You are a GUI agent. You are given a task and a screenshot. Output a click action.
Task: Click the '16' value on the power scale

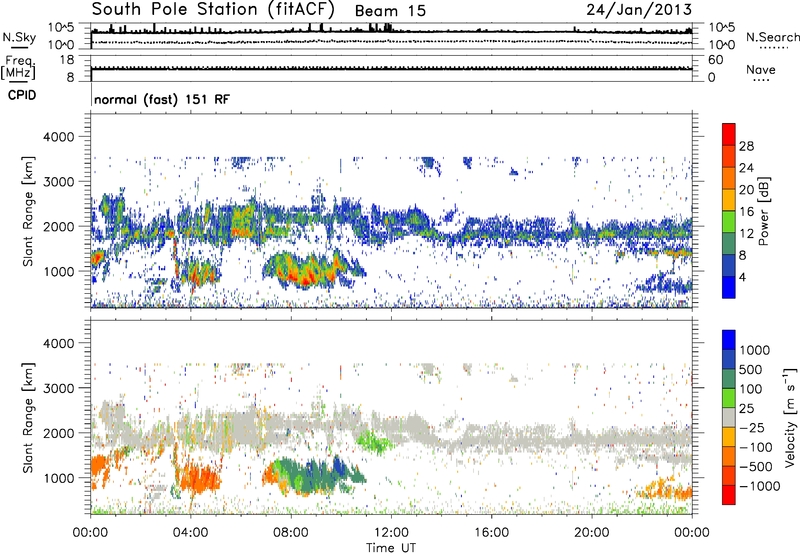point(746,212)
